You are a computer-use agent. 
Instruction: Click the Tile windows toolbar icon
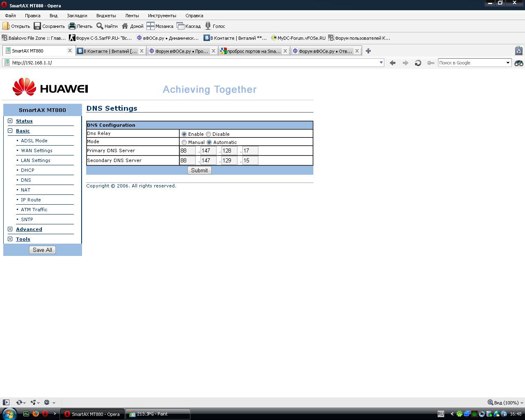(x=151, y=26)
